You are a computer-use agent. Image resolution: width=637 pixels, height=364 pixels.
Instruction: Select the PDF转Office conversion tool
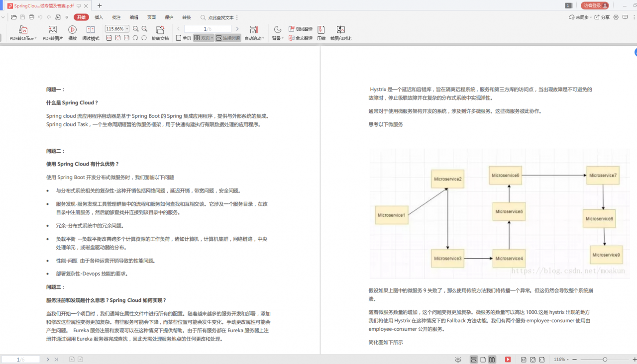pyautogui.click(x=22, y=32)
